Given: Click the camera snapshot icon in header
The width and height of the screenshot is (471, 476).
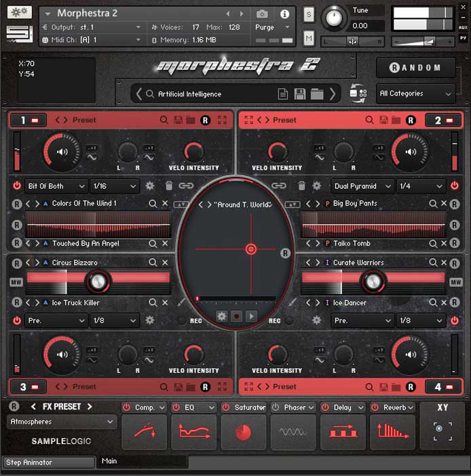Looking at the screenshot, I should click(262, 14).
